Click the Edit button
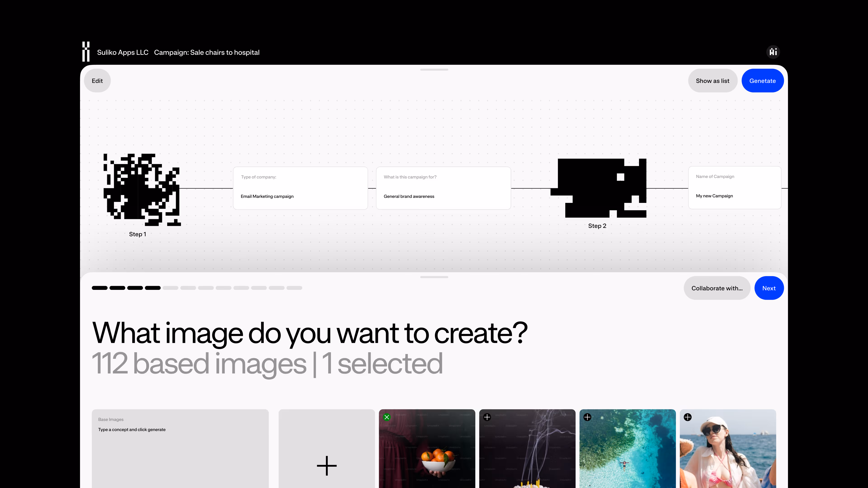The height and width of the screenshot is (488, 868). (97, 80)
